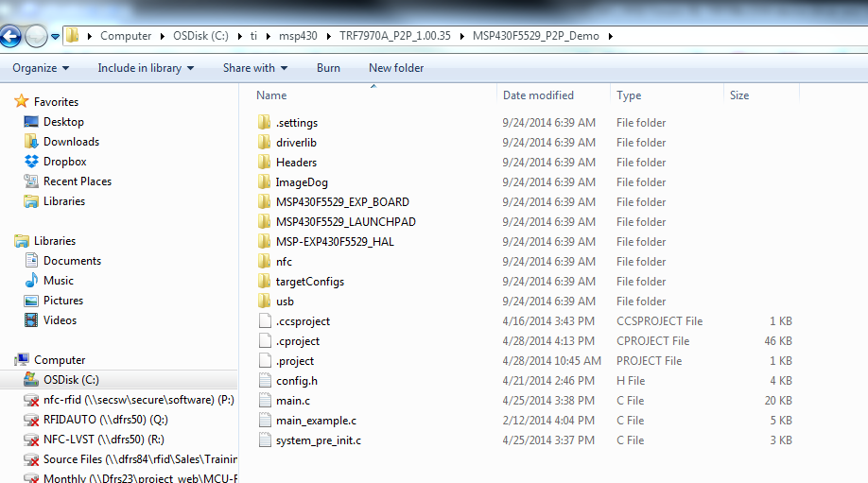Screen dimensions: 868x483
Task: Click the greyed Forward arrow button
Action: pyautogui.click(x=37, y=37)
